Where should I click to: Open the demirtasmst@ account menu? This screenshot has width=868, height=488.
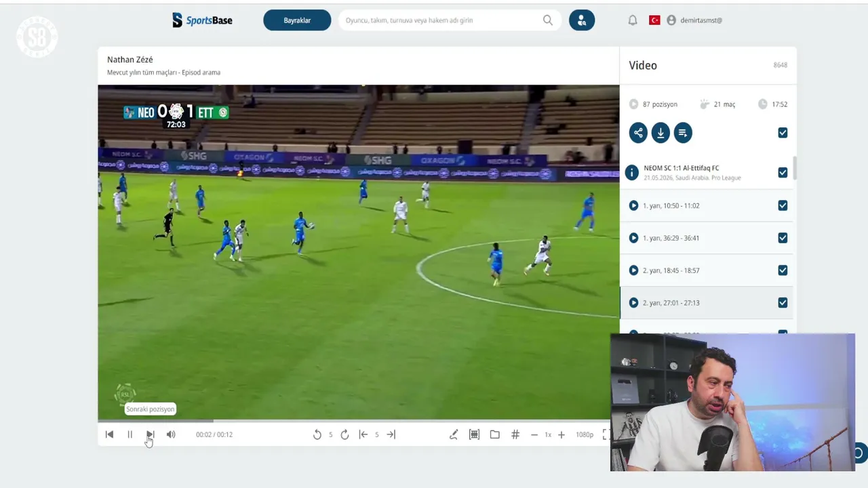(x=694, y=20)
